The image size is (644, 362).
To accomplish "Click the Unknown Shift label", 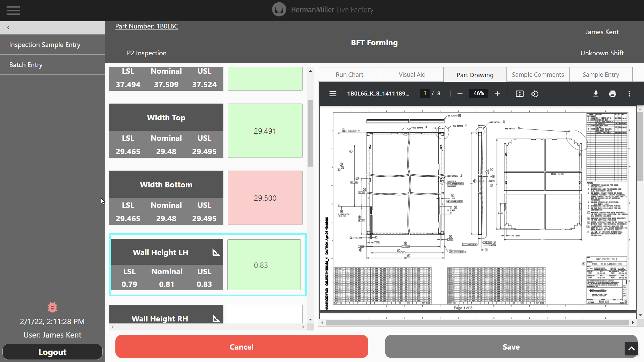I will click(602, 53).
